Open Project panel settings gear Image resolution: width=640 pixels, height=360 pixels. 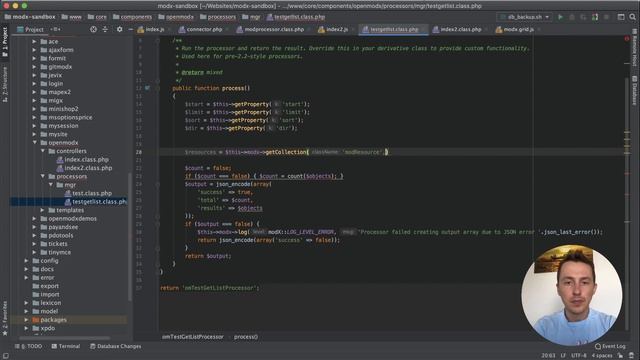pos(119,29)
